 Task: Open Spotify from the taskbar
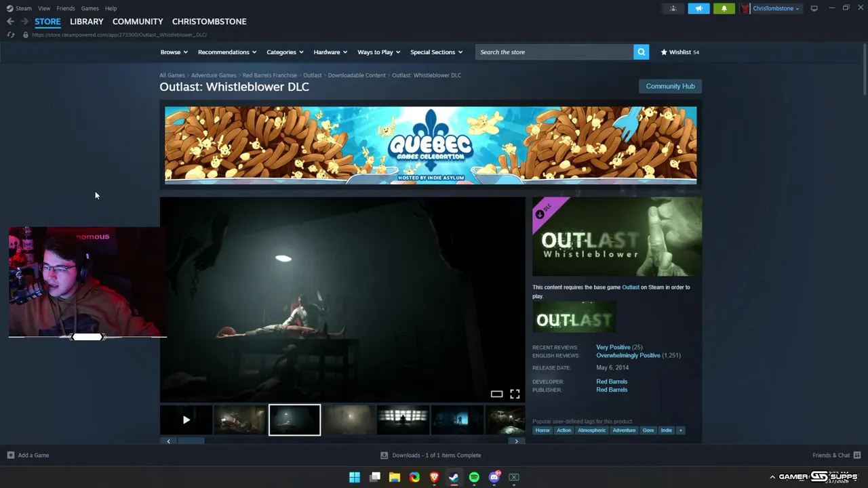474,477
